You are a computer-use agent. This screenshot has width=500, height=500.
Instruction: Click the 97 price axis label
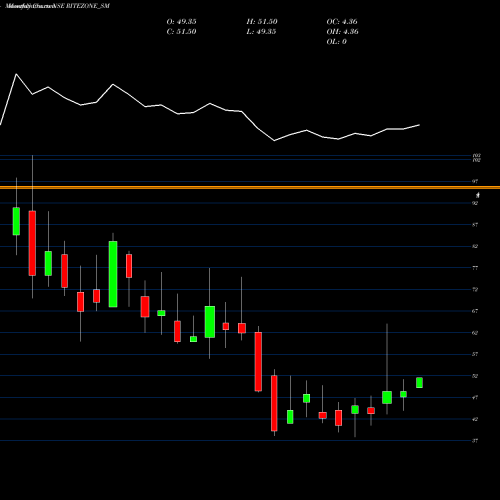pyautogui.click(x=475, y=181)
